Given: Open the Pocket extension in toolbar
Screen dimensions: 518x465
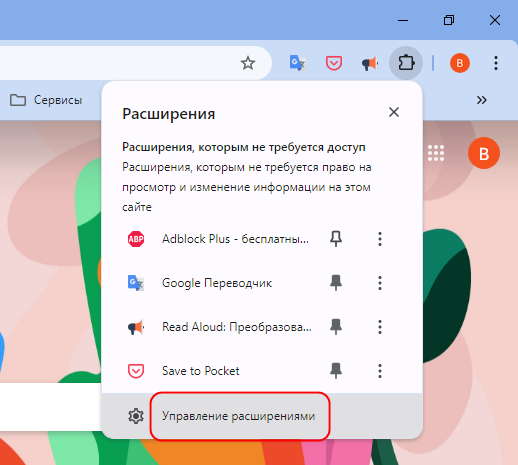Looking at the screenshot, I should (x=334, y=63).
